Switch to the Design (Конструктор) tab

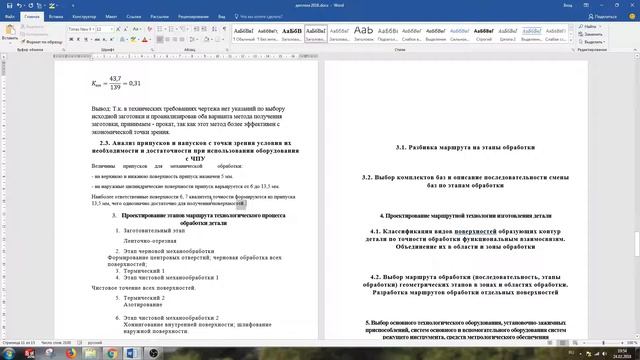[x=84, y=17]
